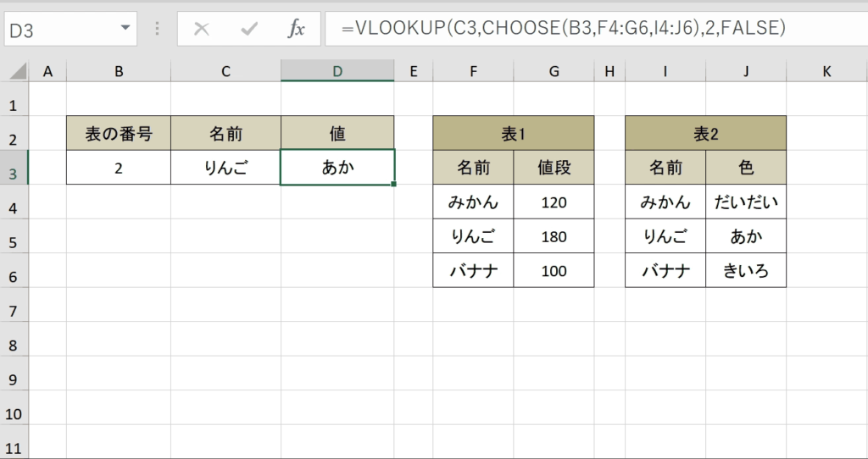Click the Select All corner triangle
The width and height of the screenshot is (868, 459).
tap(18, 71)
